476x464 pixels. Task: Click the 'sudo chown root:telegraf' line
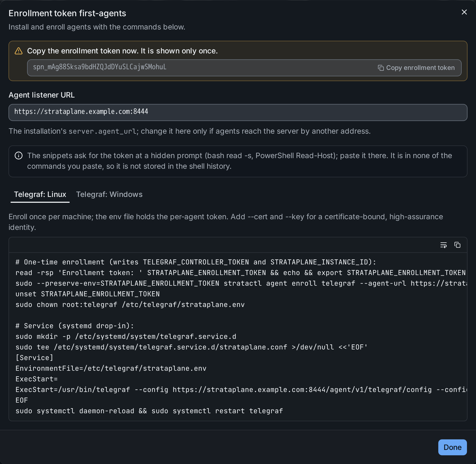click(130, 305)
